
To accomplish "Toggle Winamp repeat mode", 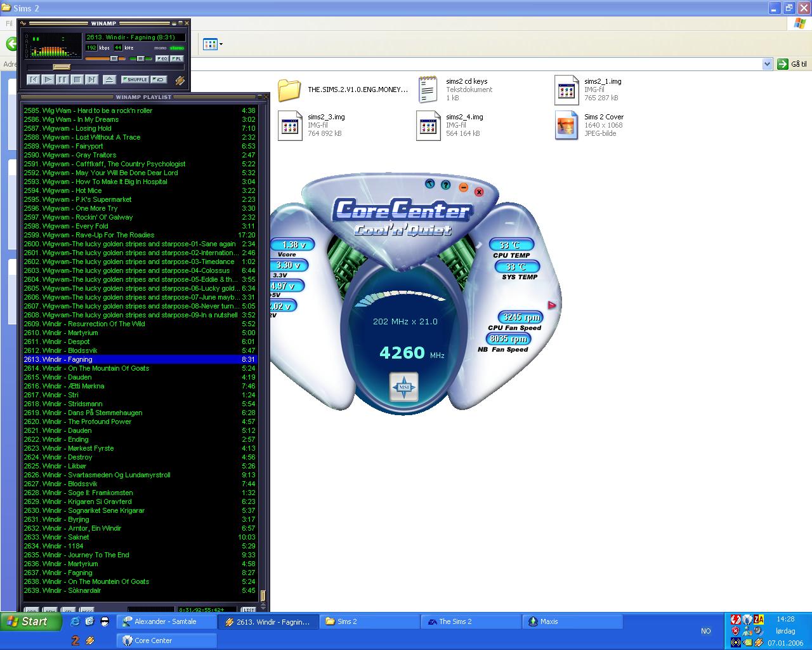I will [160, 79].
